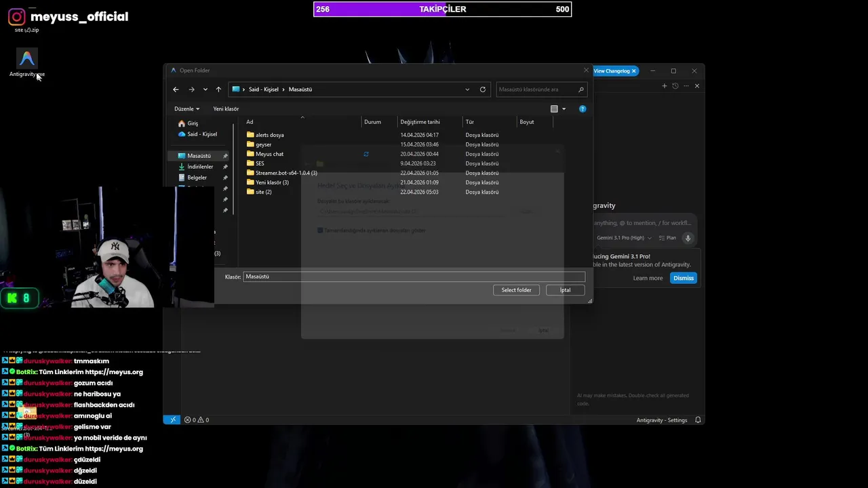
Task: Click the pin icon next to Belgeler
Action: [x=225, y=178]
